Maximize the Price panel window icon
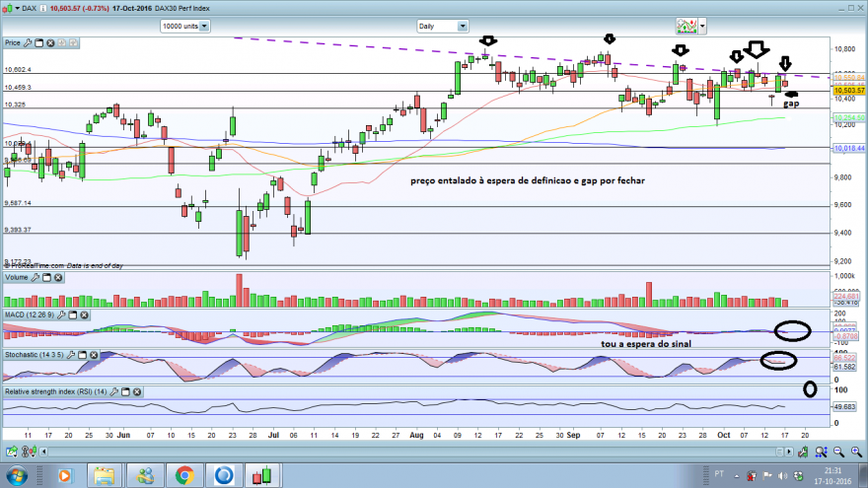The height and width of the screenshot is (488, 868). (x=39, y=43)
